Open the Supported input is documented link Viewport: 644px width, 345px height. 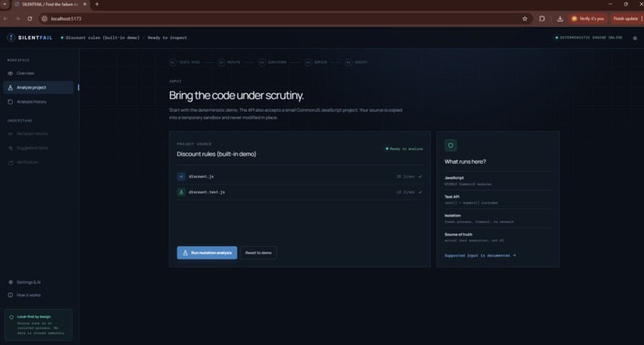480,256
